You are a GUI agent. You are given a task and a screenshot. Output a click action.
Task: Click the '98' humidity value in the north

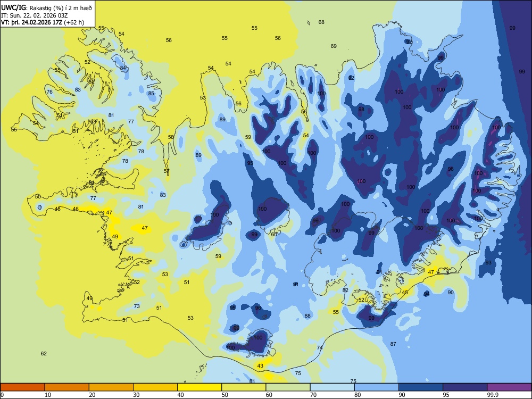361,109
